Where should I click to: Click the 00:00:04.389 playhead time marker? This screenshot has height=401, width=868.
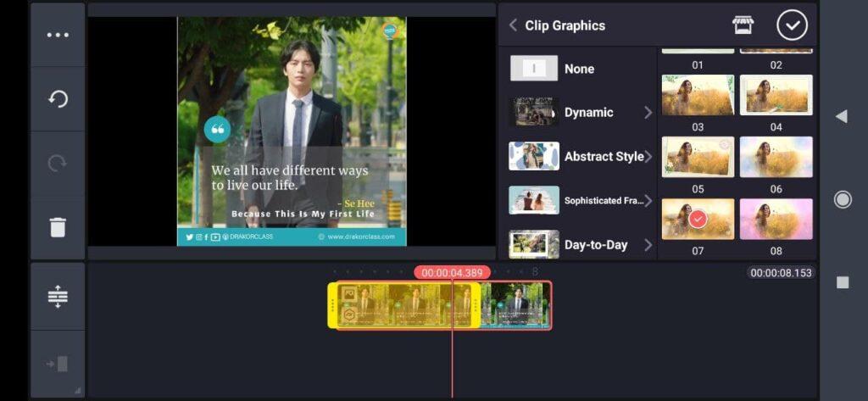pyautogui.click(x=453, y=272)
